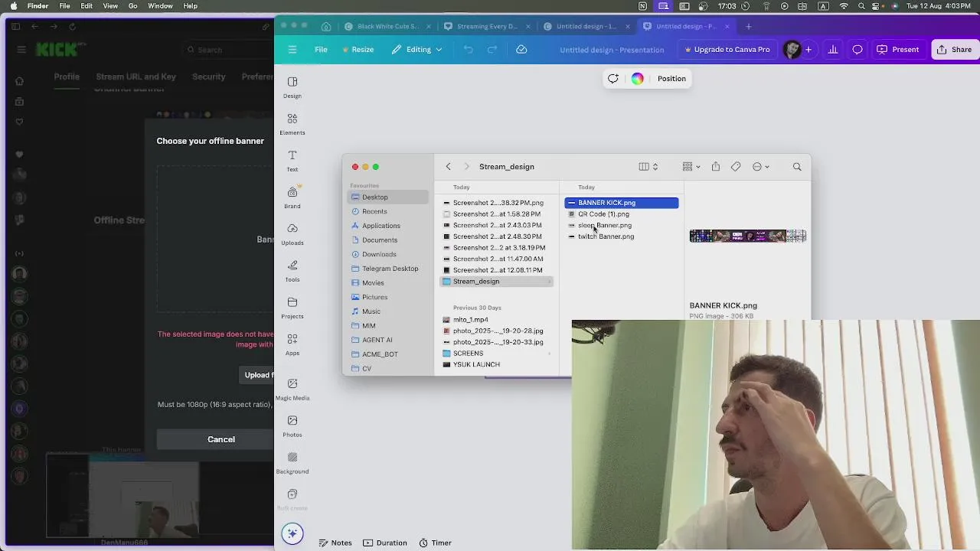Click the Present button

point(897,50)
